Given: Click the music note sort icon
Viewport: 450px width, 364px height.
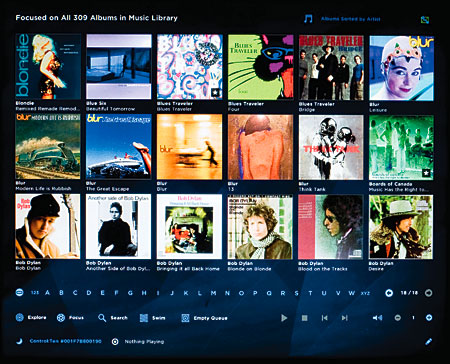Looking at the screenshot, I should 308,19.
